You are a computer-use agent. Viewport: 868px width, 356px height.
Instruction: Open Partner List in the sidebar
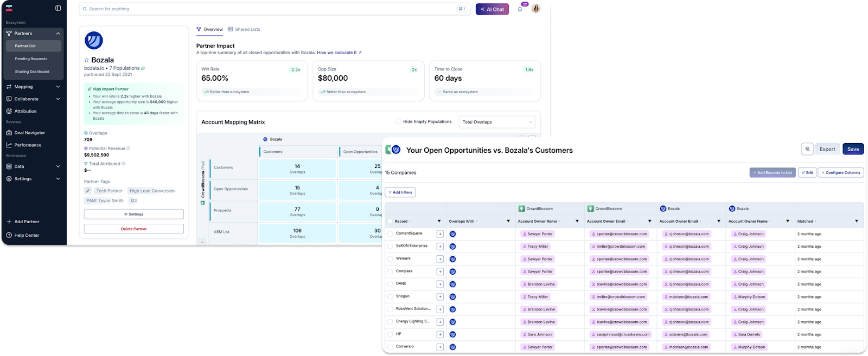pyautogui.click(x=33, y=46)
